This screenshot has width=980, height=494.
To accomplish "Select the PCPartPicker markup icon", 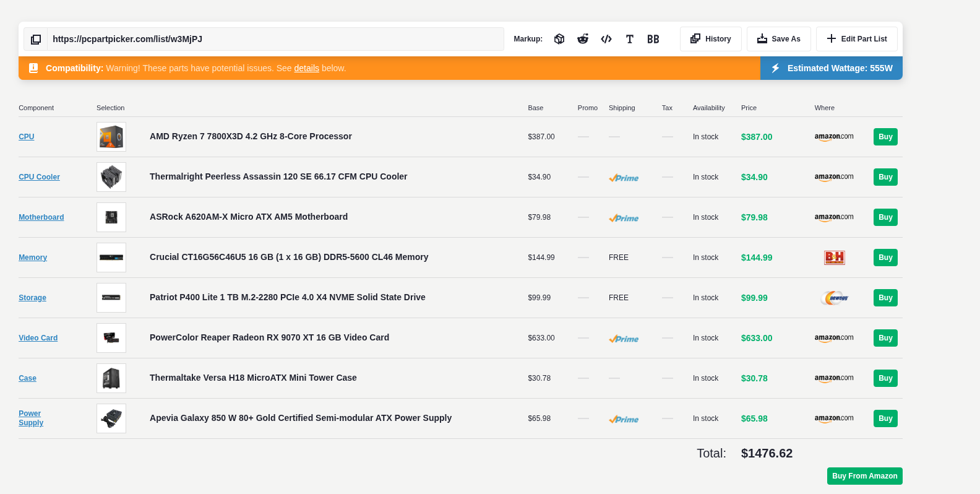I will [x=559, y=39].
